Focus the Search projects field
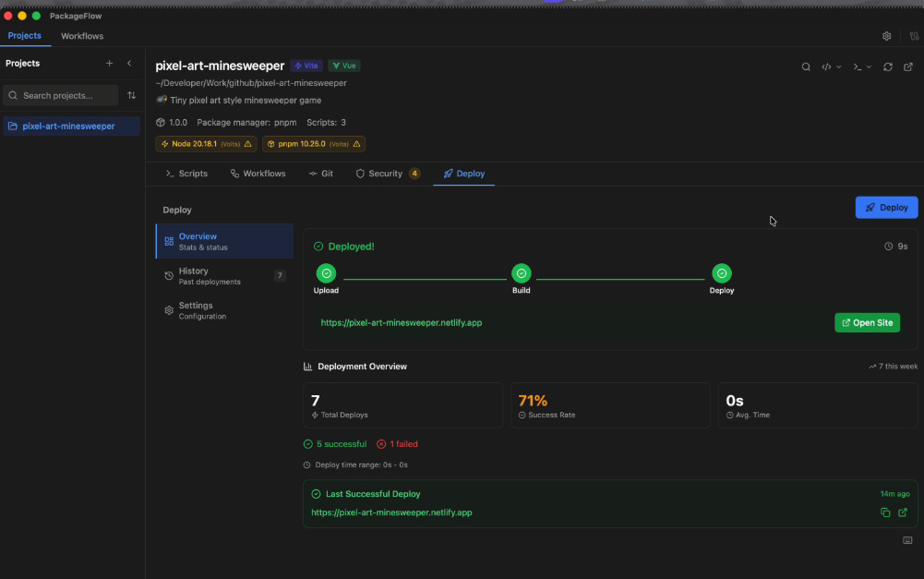The width and height of the screenshot is (924, 579). (x=61, y=95)
